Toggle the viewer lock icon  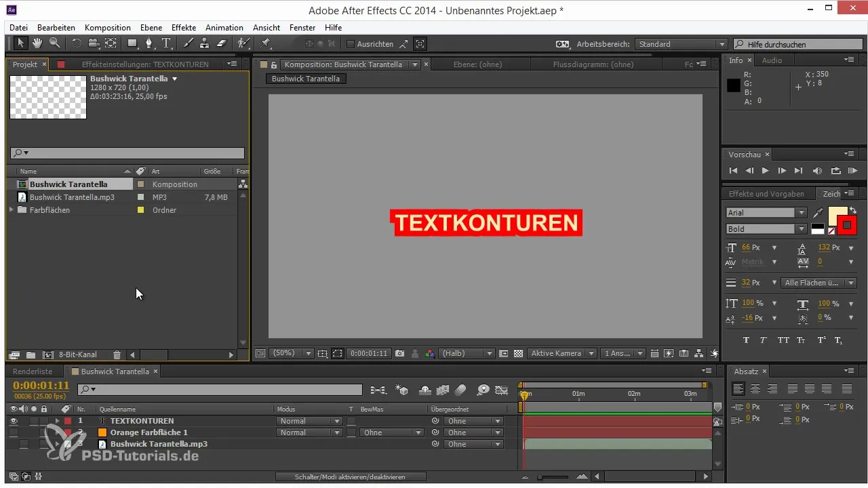[x=273, y=65]
